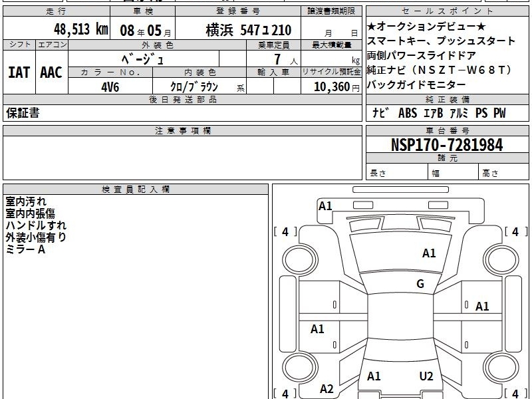Click inspector note 外装小傷有り
This screenshot has height=399, width=532.
click(36, 237)
